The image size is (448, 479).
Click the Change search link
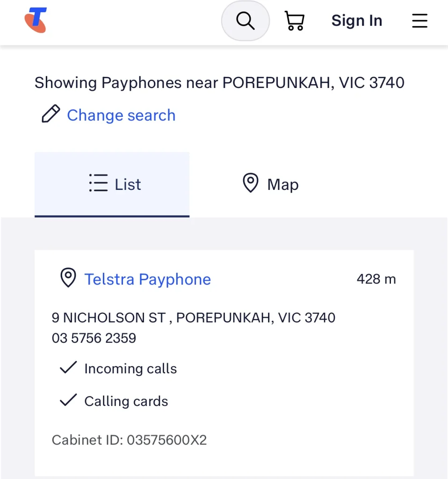(x=121, y=115)
